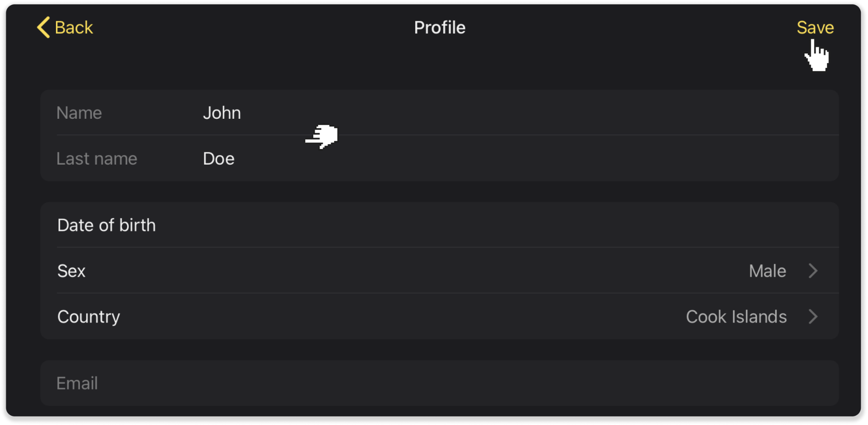Save the profile changes
This screenshot has height=425, width=868.
[x=815, y=28]
